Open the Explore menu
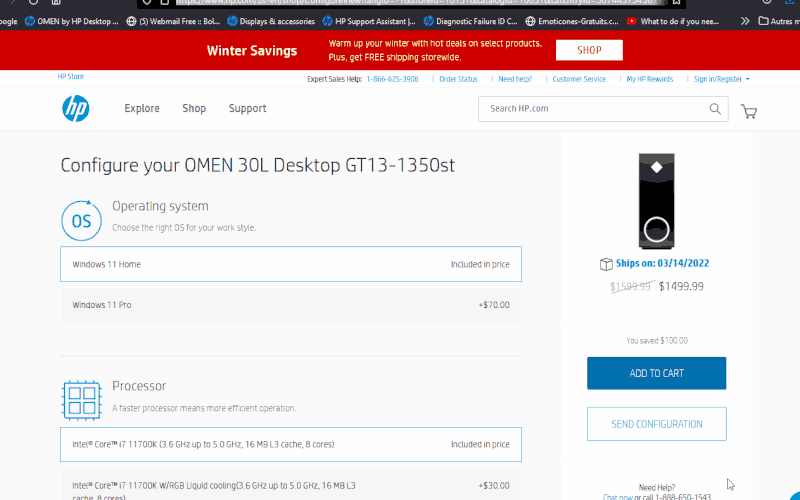 (x=142, y=109)
